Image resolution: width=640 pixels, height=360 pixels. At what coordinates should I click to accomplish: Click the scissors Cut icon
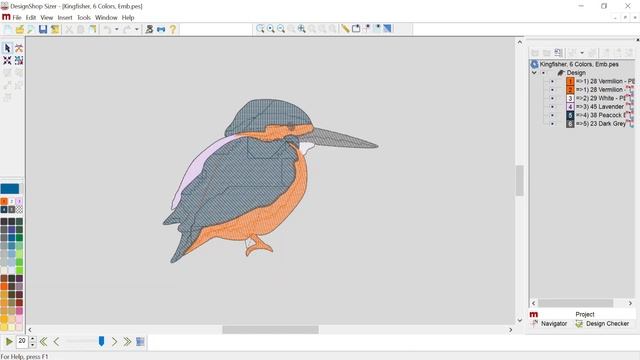click(x=69, y=29)
